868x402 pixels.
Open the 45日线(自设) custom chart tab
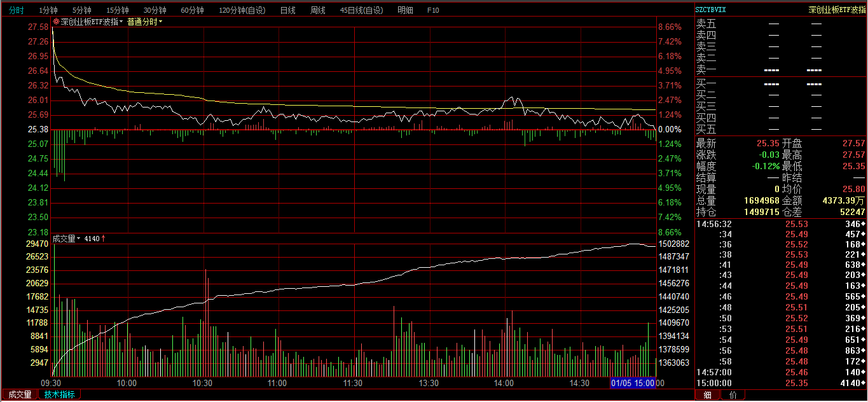tap(362, 10)
